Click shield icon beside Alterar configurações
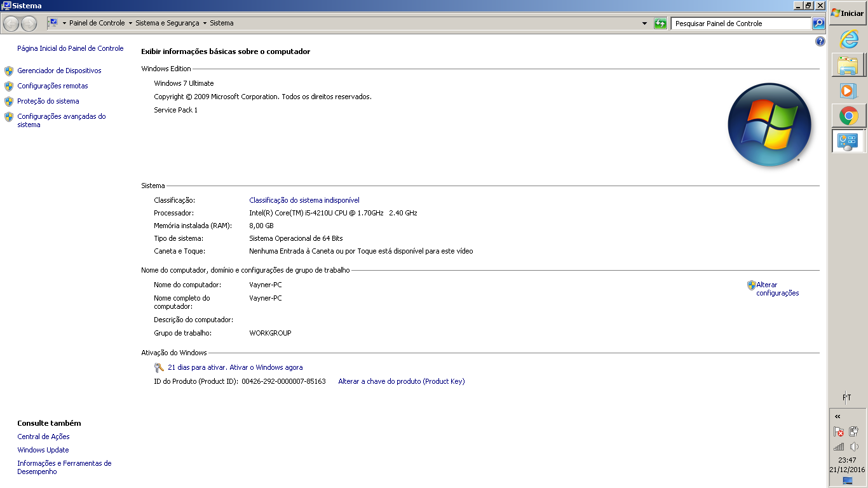This screenshot has width=868, height=488. tap(751, 285)
